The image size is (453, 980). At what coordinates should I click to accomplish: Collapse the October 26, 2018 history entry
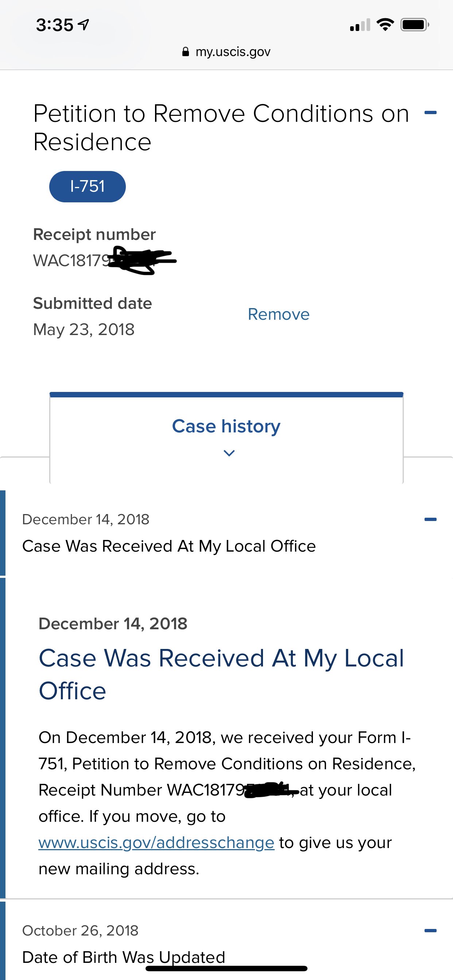pyautogui.click(x=430, y=930)
